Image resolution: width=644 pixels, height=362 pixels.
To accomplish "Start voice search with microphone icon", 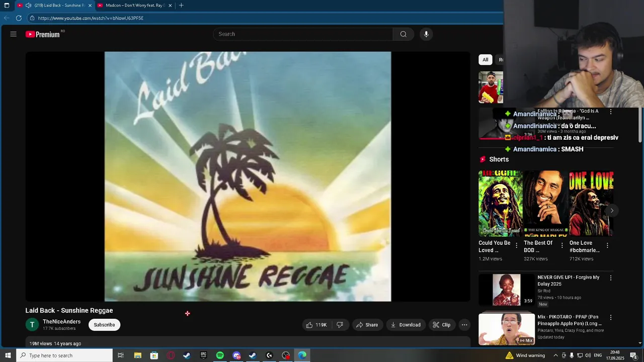I will tap(426, 34).
